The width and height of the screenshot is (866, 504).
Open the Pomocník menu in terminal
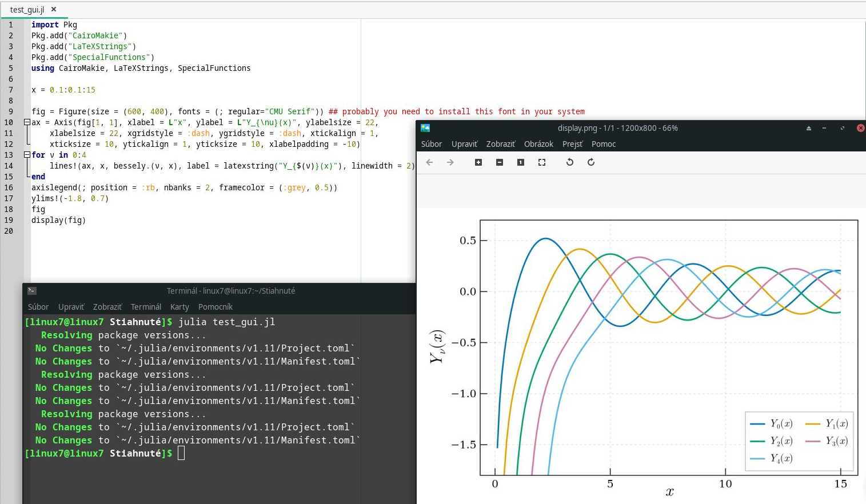coord(215,307)
